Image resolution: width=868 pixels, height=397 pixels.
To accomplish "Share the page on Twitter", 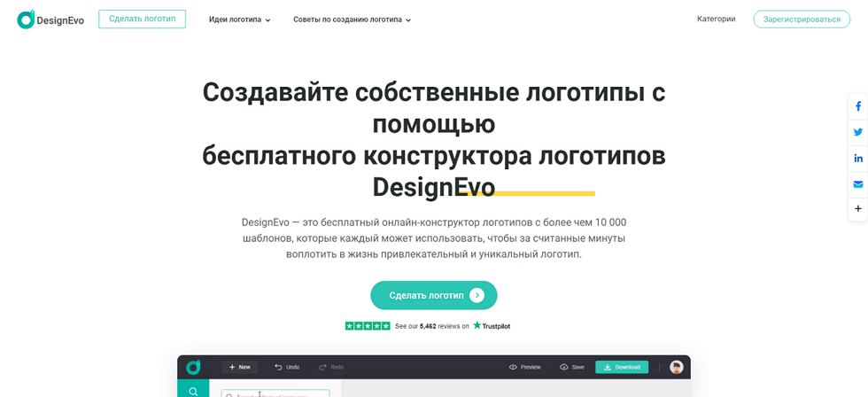I will click(x=858, y=132).
